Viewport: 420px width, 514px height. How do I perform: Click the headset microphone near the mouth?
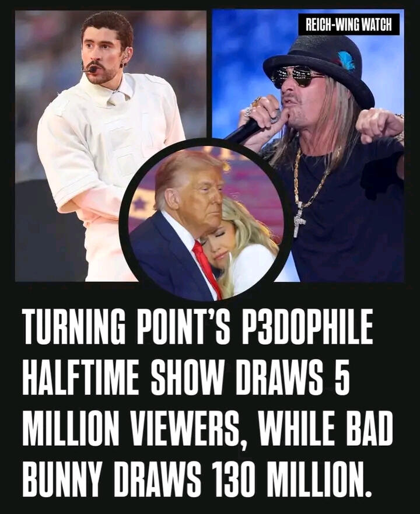point(89,69)
